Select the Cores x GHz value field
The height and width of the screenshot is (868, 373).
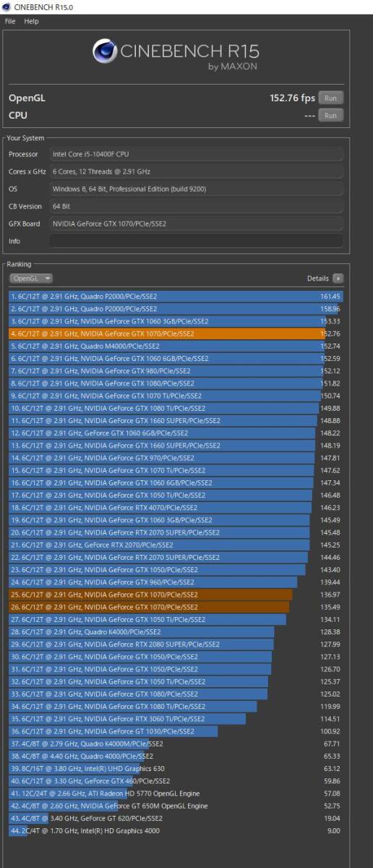pyautogui.click(x=197, y=171)
